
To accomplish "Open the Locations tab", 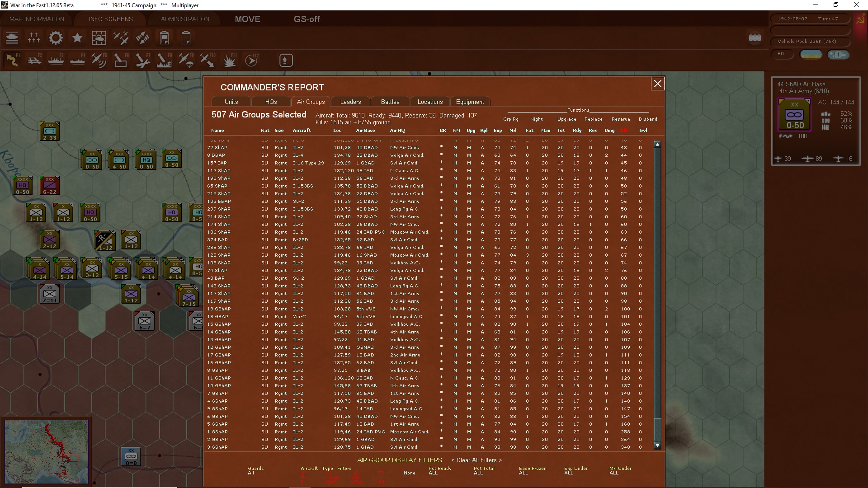I will (430, 102).
